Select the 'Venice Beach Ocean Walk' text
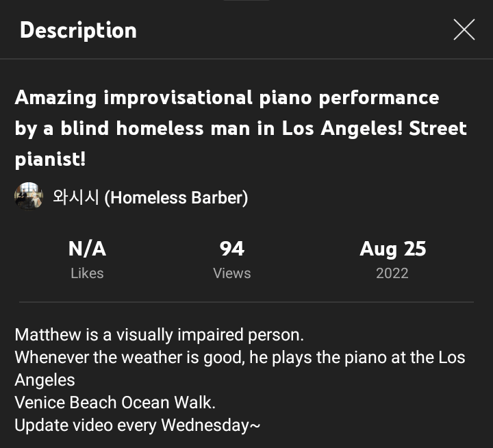This screenshot has height=448, width=493. (115, 402)
